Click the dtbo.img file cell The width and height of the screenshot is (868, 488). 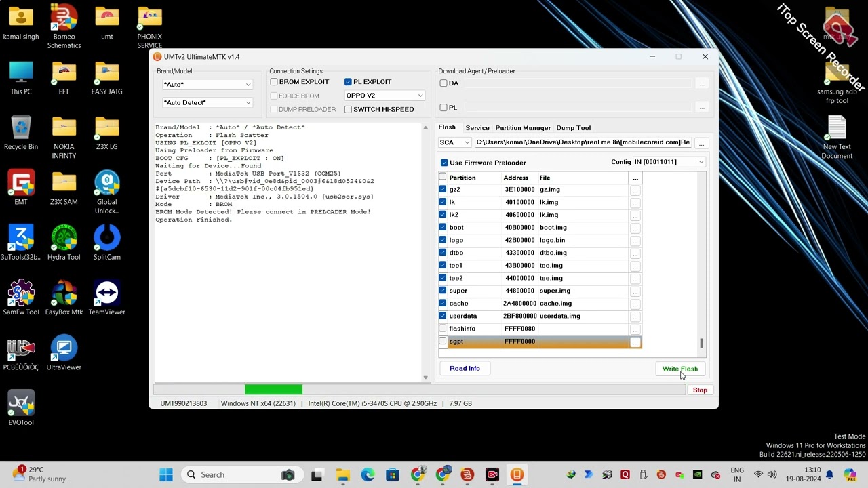pos(583,253)
